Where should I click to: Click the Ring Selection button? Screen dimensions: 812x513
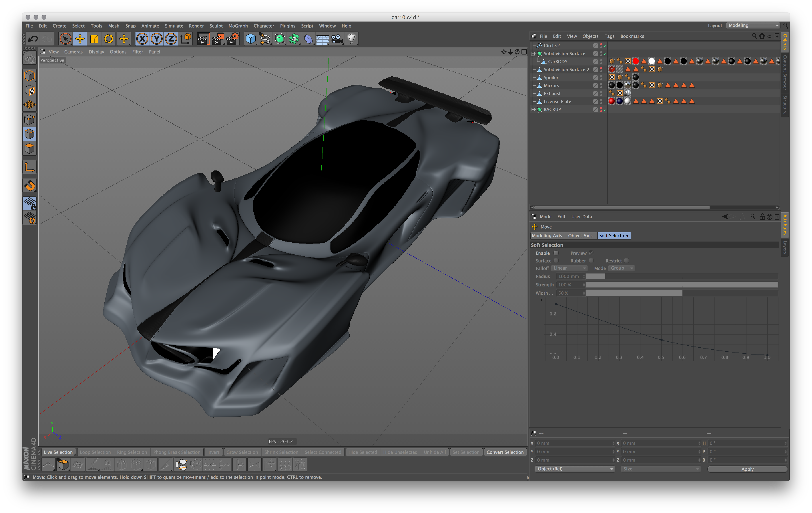pyautogui.click(x=132, y=452)
